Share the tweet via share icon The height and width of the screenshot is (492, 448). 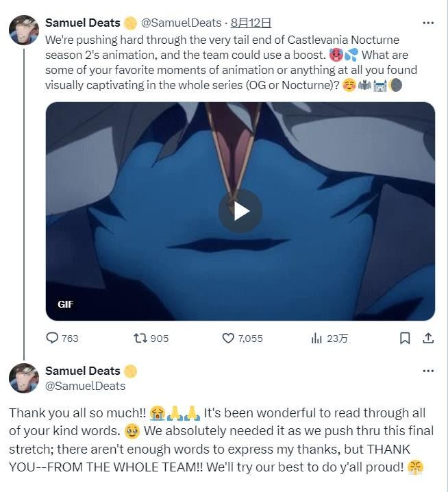tap(427, 338)
